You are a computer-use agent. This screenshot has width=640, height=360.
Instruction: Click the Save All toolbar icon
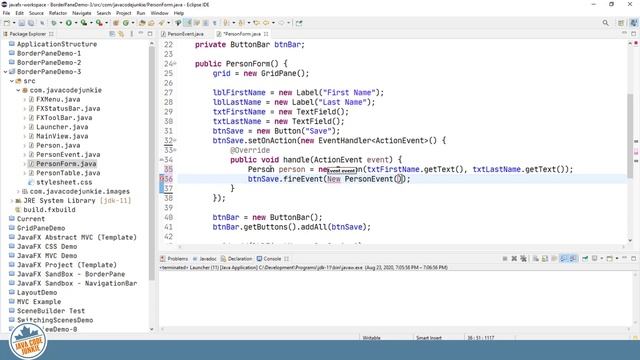[31, 23]
